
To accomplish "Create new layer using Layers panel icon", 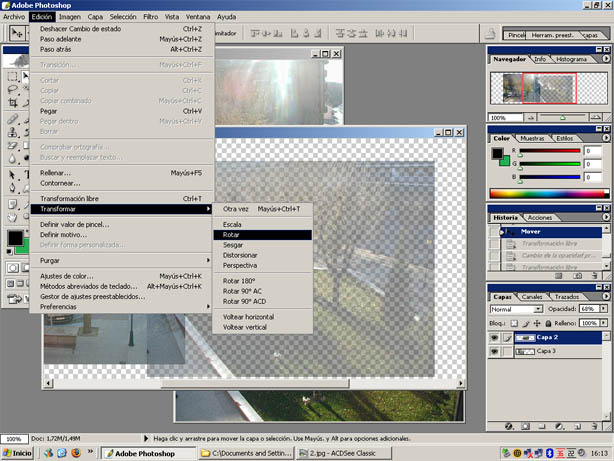I will 578,427.
